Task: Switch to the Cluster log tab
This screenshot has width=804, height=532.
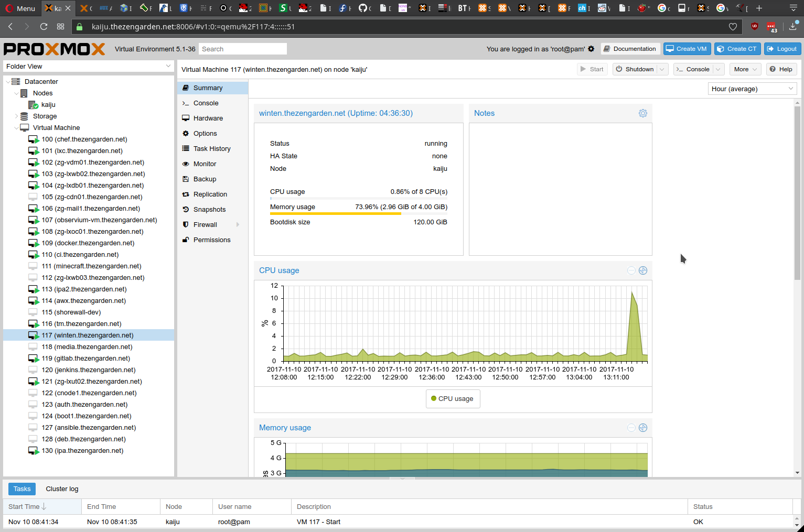Action: pyautogui.click(x=62, y=489)
